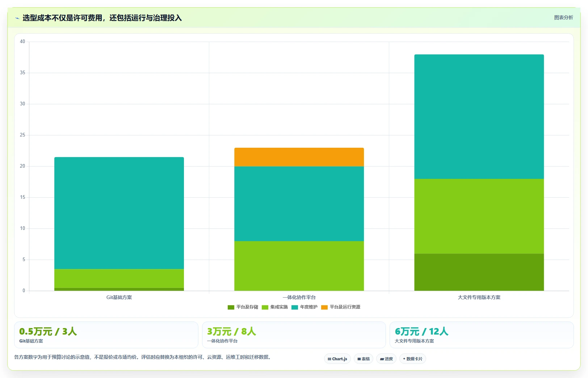Viewport: 588px width, 378px height.
Task: Click the small blue icon before the title
Action: pos(17,18)
